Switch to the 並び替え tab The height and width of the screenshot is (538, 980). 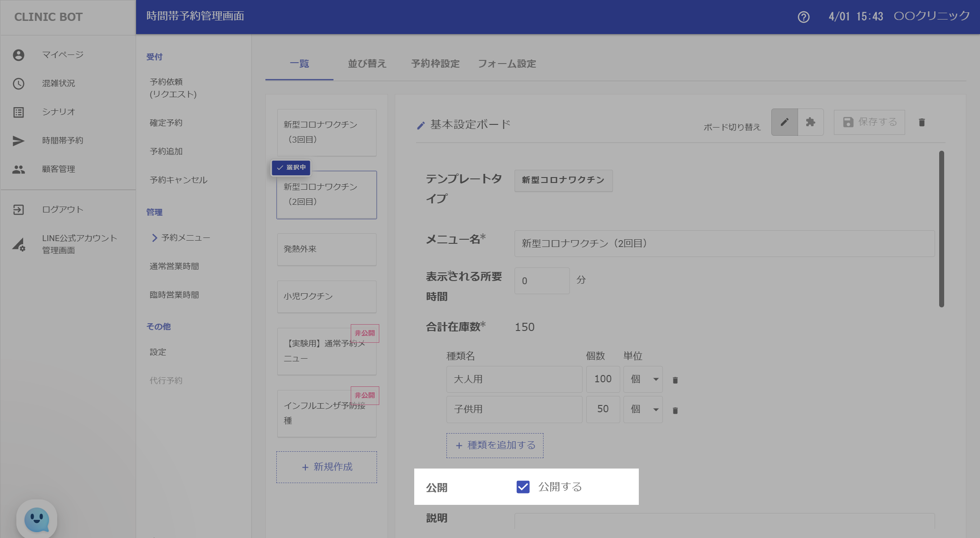[x=367, y=64]
